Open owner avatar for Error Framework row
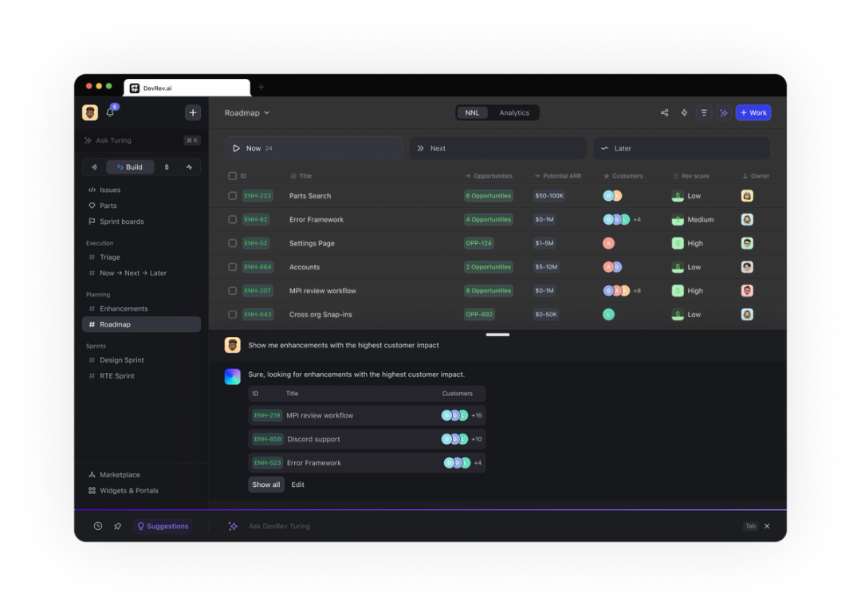 747,220
